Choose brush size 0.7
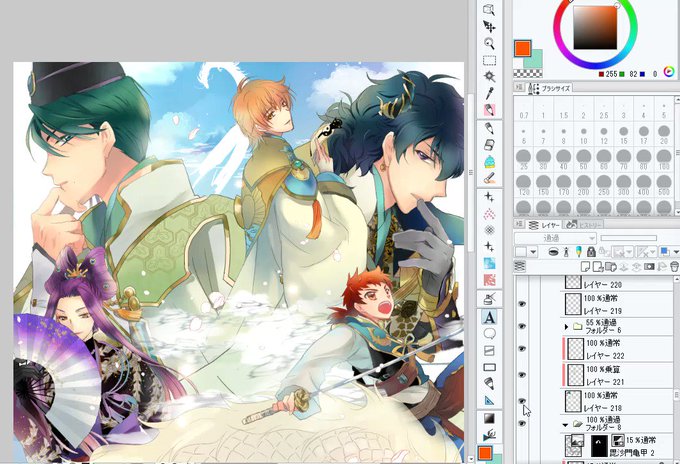The height and width of the screenshot is (464, 680). click(x=523, y=110)
